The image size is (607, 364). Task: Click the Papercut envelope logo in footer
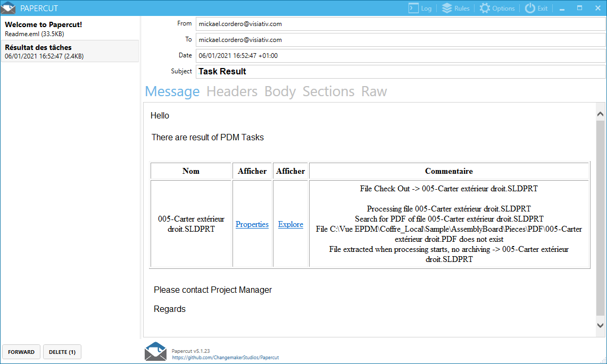tap(155, 352)
